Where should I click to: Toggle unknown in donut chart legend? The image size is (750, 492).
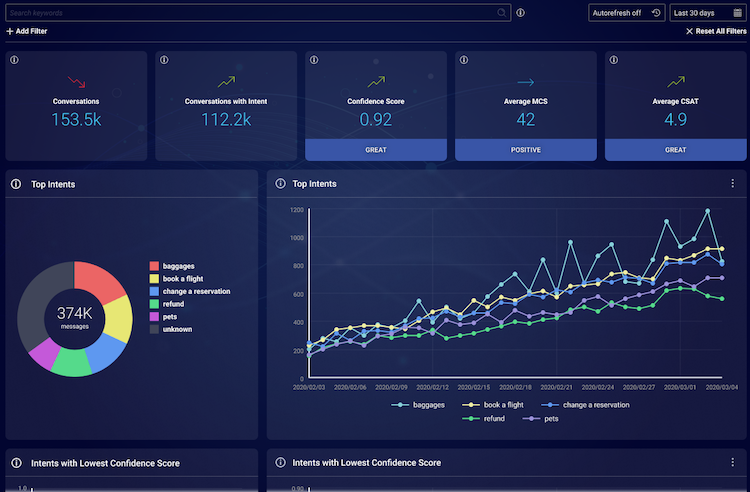[171, 329]
